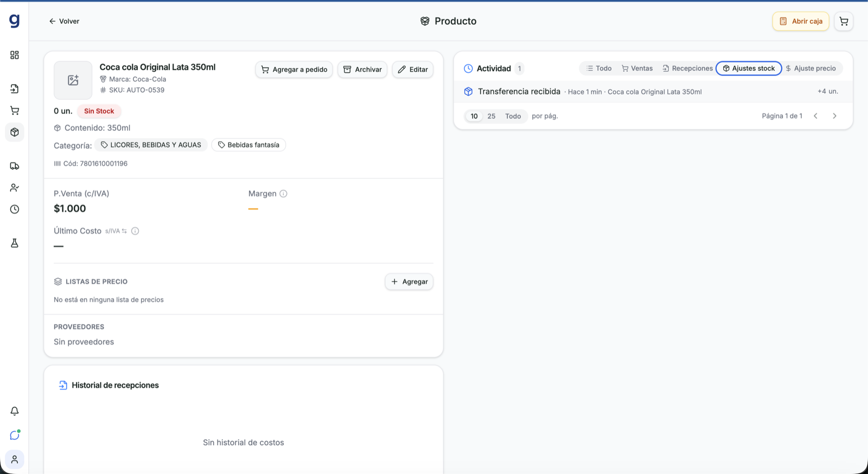The height and width of the screenshot is (474, 868).
Task: Click the $1.000 sale price
Action: [x=70, y=208]
